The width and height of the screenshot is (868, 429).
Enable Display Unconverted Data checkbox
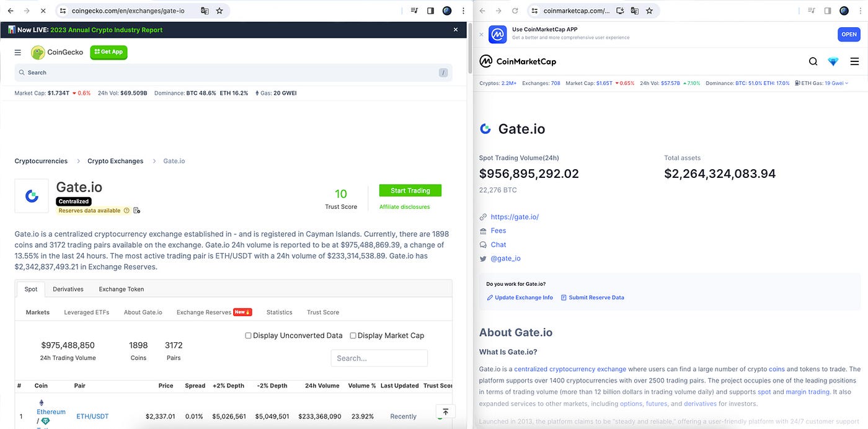coord(248,335)
